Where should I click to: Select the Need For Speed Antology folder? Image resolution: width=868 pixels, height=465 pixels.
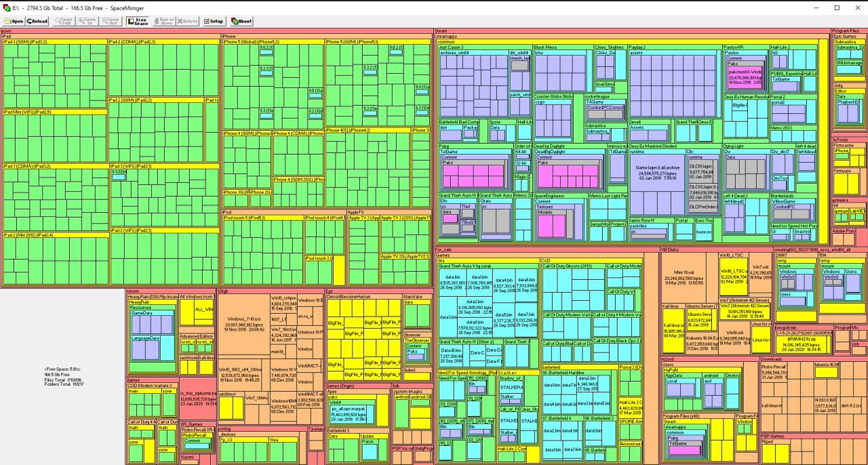pyautogui.click(x=466, y=372)
